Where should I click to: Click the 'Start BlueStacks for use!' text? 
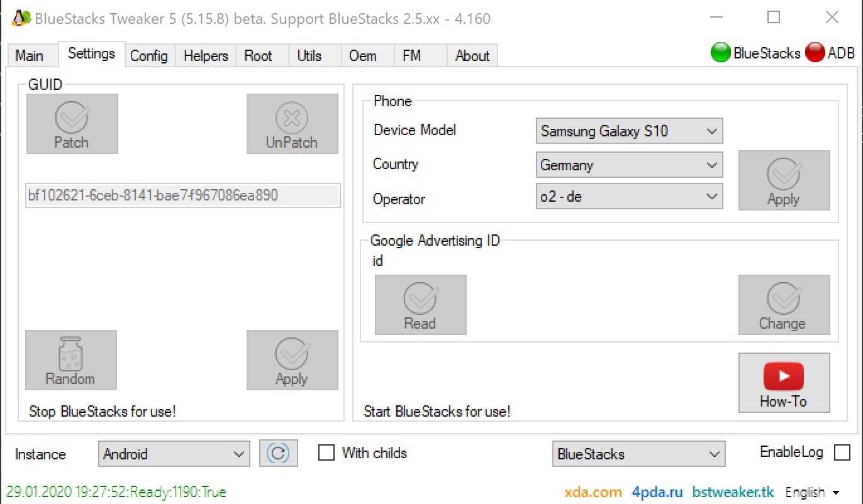[437, 412]
